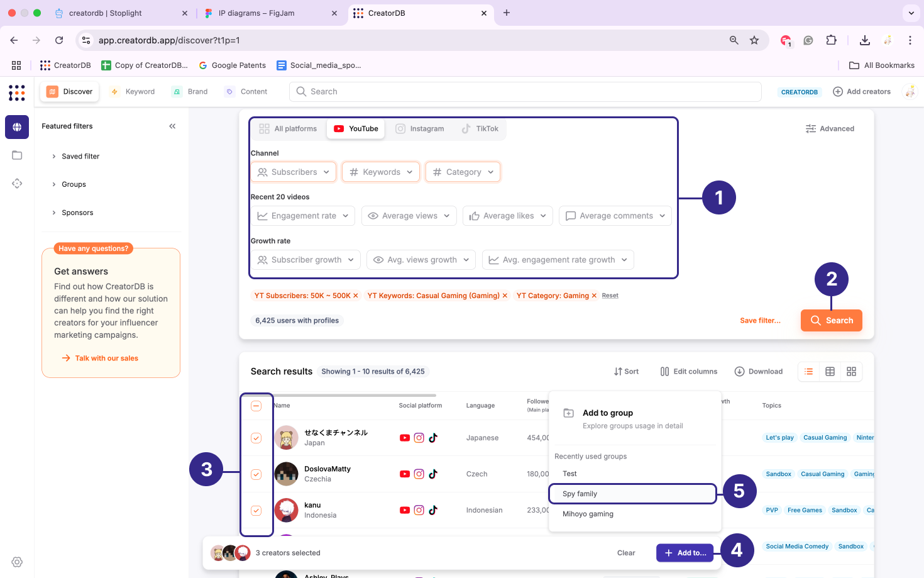
Task: Click the CreatorDB logo in the sidebar
Action: (17, 92)
